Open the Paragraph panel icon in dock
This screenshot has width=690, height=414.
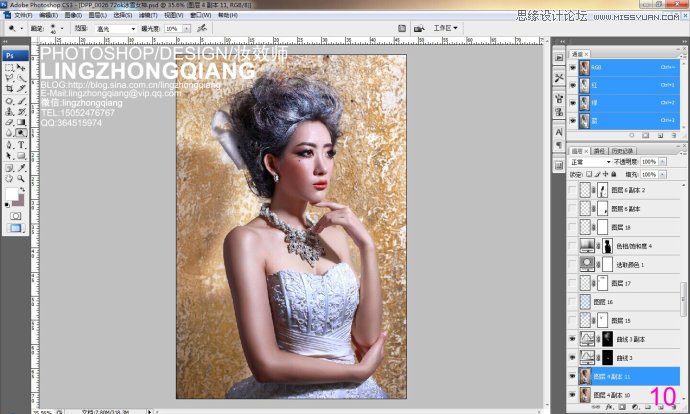point(559,145)
